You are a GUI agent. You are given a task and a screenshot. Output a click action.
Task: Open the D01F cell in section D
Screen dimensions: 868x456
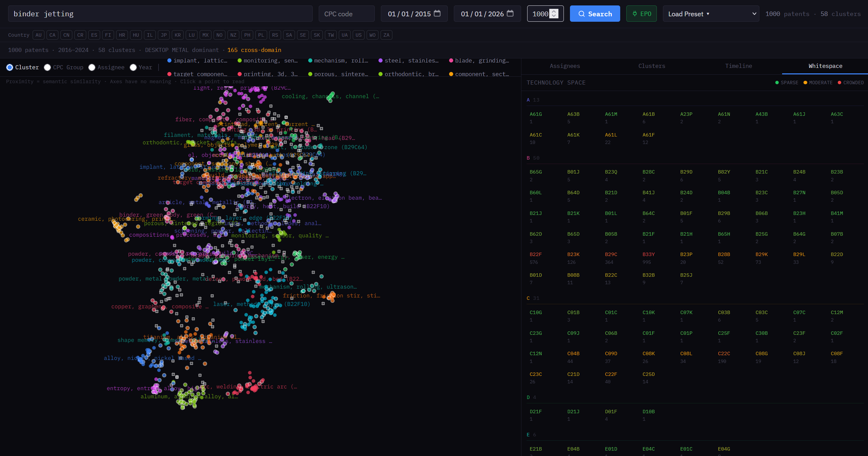pyautogui.click(x=620, y=415)
